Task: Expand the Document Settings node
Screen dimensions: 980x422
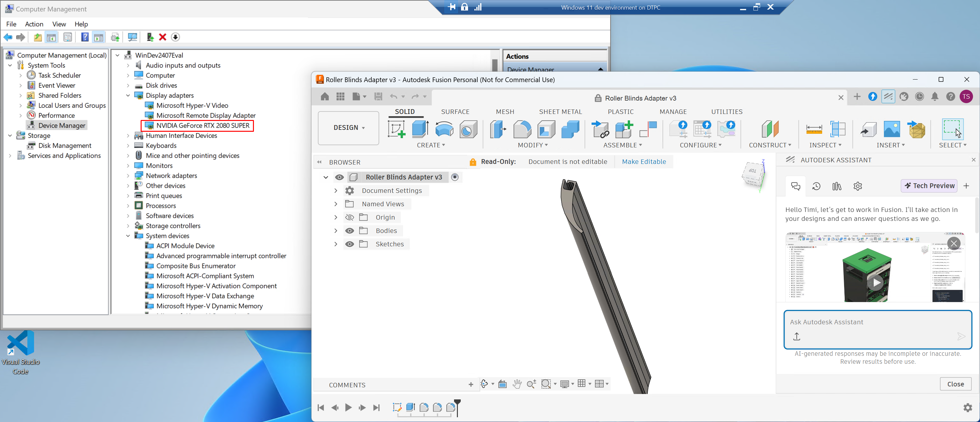Action: (336, 191)
